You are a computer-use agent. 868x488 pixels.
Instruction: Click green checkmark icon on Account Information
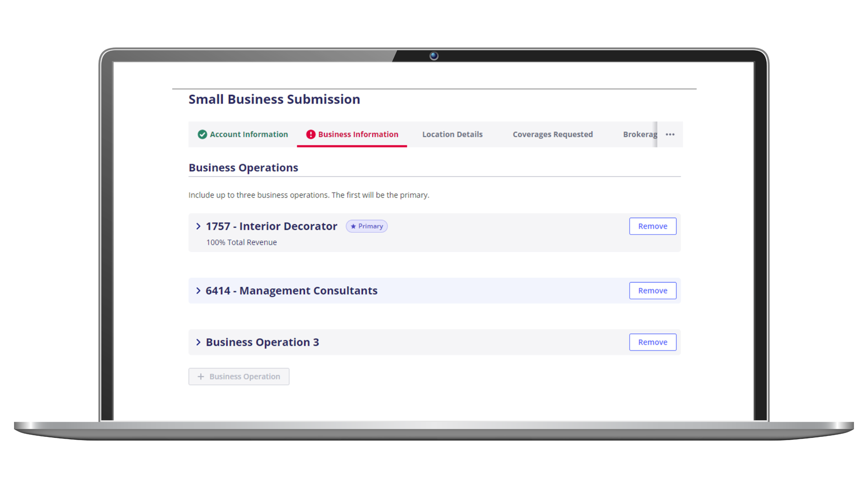click(x=202, y=134)
